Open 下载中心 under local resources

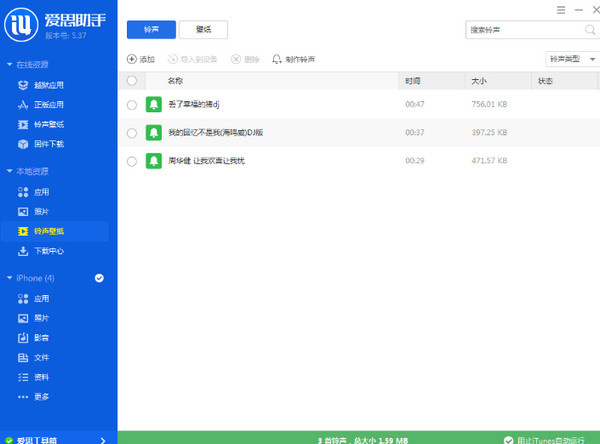(x=48, y=251)
